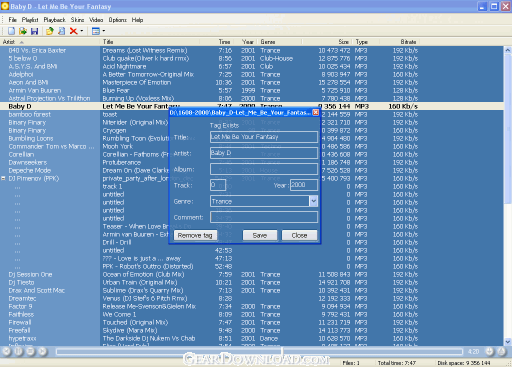Click the Save playlist floppy icon
512x367 pixels.
click(x=34, y=31)
